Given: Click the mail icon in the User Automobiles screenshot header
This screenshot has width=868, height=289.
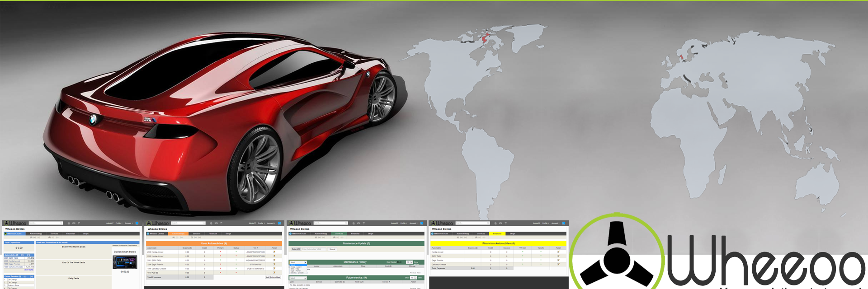Looking at the screenshot, I should point(216,223).
